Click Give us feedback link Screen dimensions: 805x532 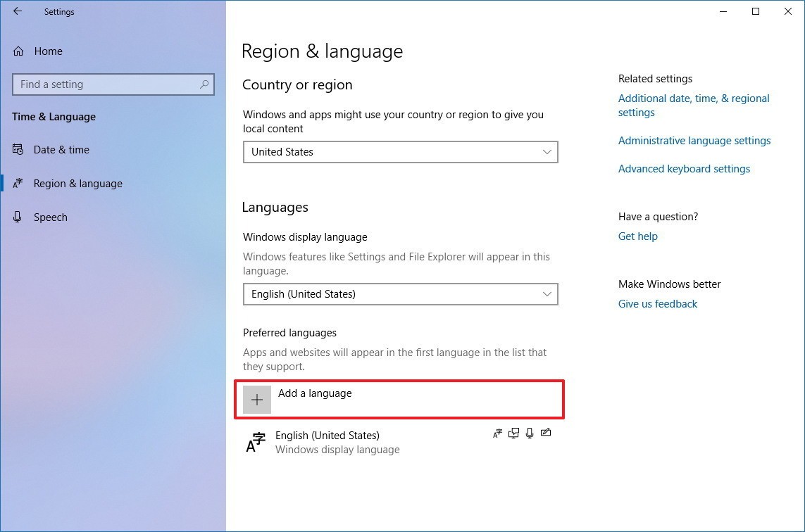point(658,304)
